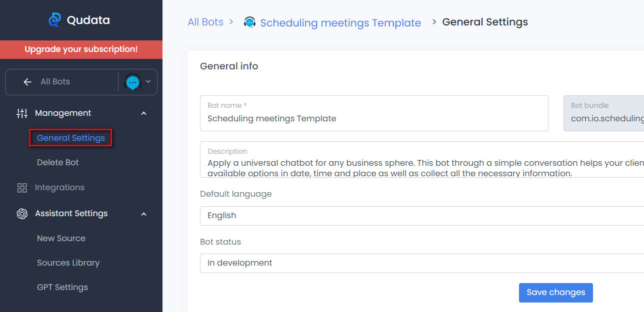Click into the Bot name field
This screenshot has width=644, height=312.
point(374,119)
